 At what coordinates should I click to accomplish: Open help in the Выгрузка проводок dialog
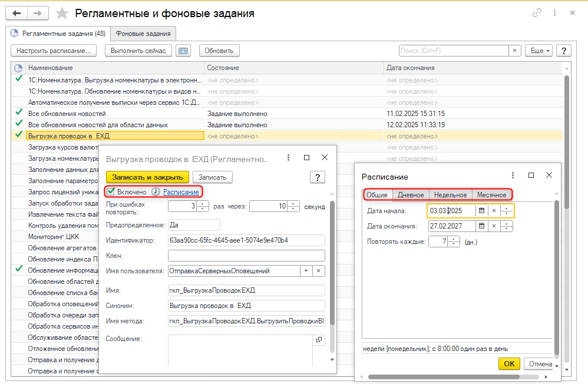(318, 177)
